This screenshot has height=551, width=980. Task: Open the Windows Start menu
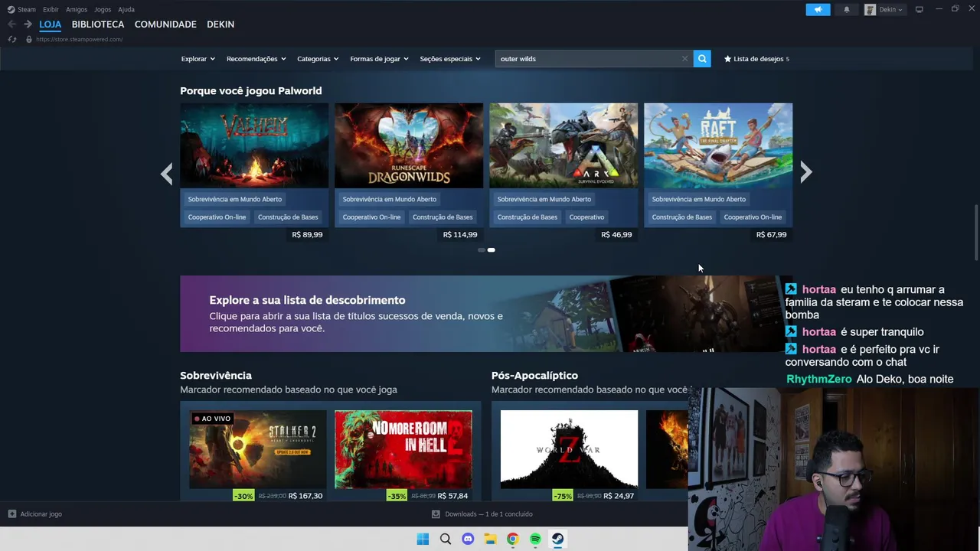[423, 539]
